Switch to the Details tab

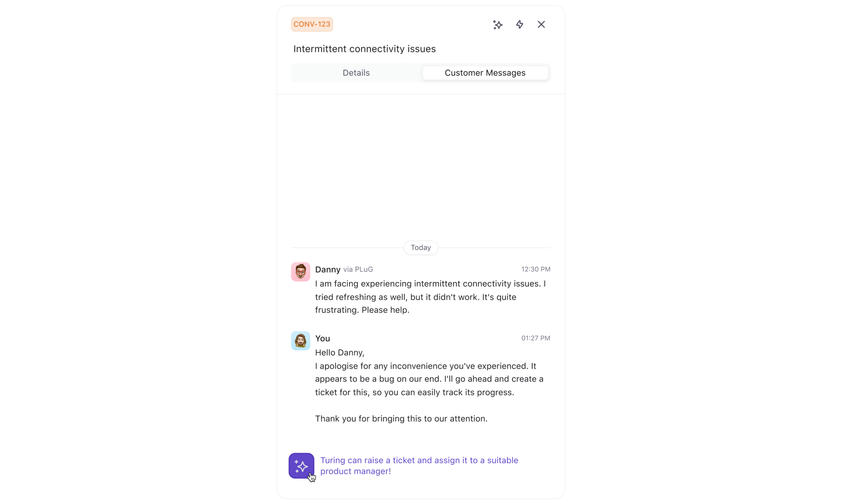pyautogui.click(x=356, y=73)
